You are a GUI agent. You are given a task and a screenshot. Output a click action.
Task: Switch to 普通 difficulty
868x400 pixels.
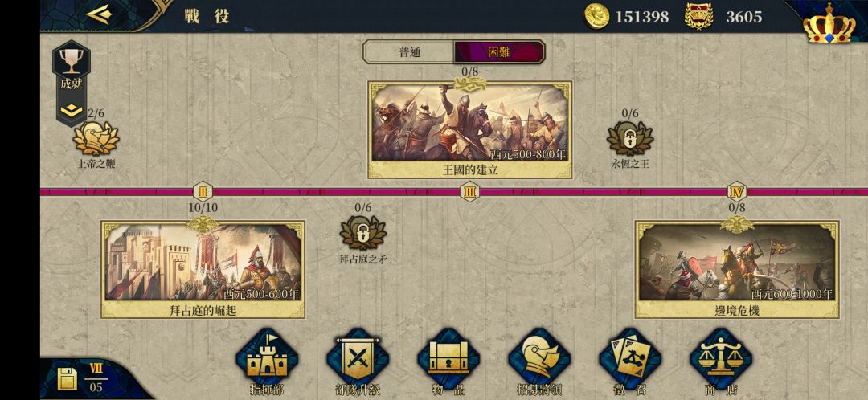coord(410,52)
